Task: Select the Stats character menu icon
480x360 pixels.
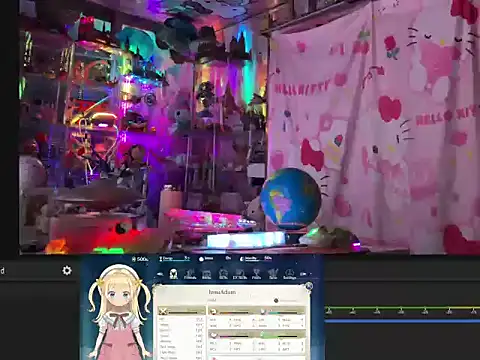Action: [173, 274]
